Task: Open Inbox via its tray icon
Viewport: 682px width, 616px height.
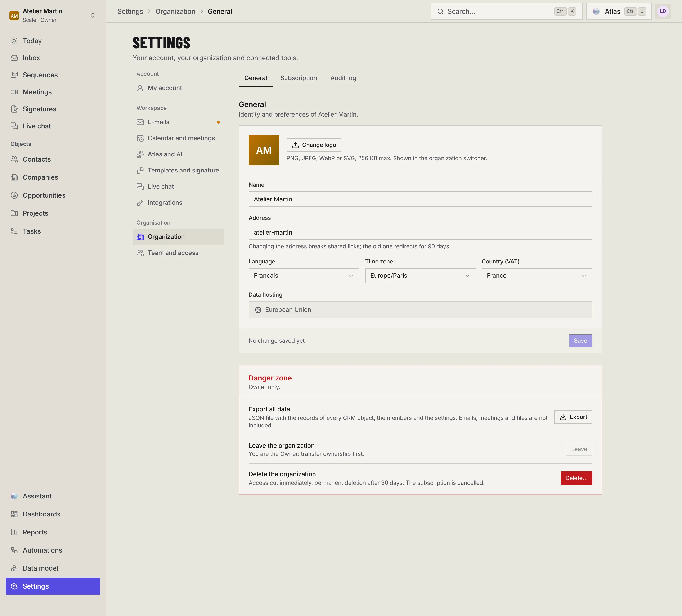Action: point(14,58)
